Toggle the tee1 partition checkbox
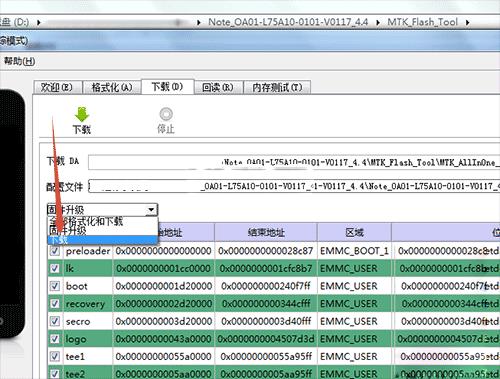500x379 pixels. (55, 357)
